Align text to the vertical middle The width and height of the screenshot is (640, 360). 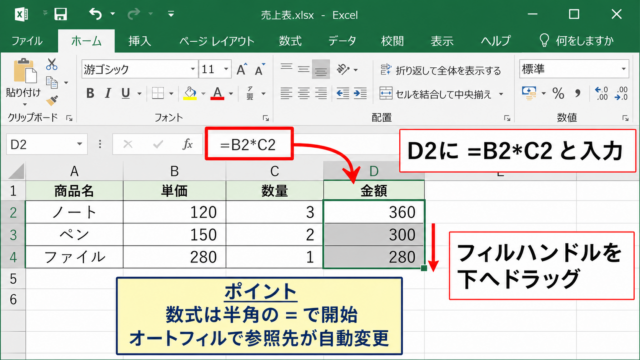click(303, 69)
